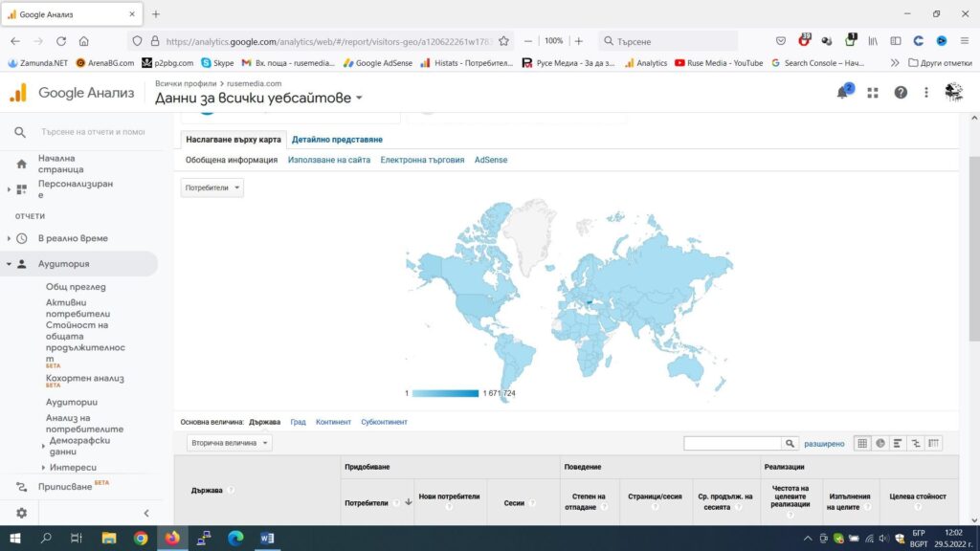Open the red ad-blocker extension with 39 badge

[x=804, y=40]
